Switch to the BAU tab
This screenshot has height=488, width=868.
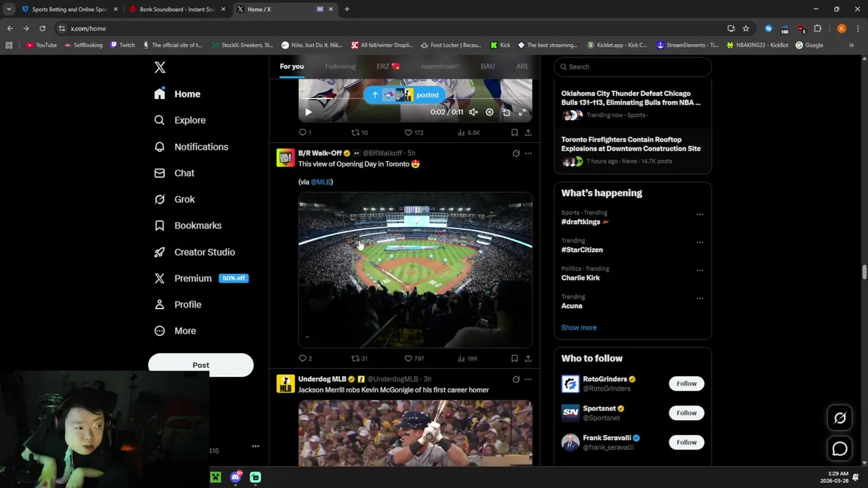pyautogui.click(x=488, y=66)
